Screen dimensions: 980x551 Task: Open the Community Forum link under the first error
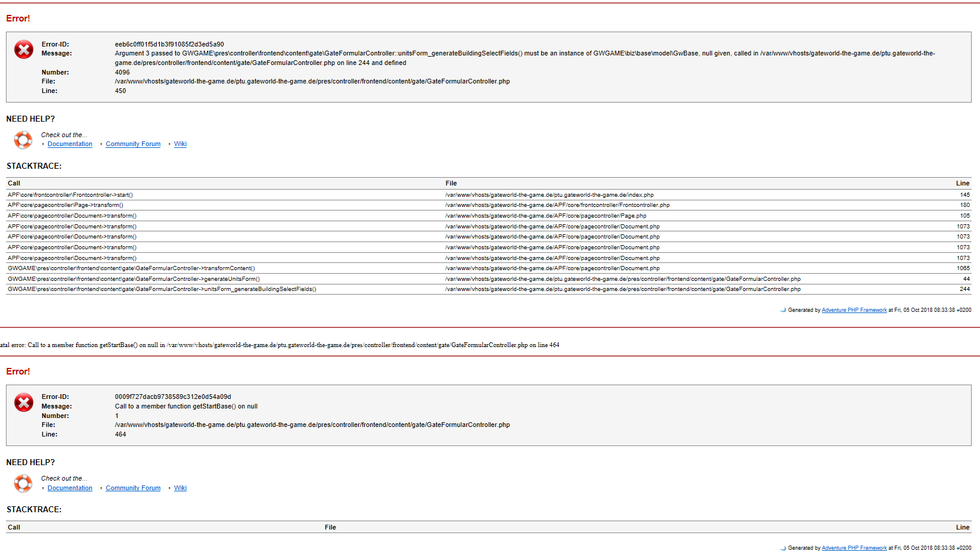click(133, 144)
